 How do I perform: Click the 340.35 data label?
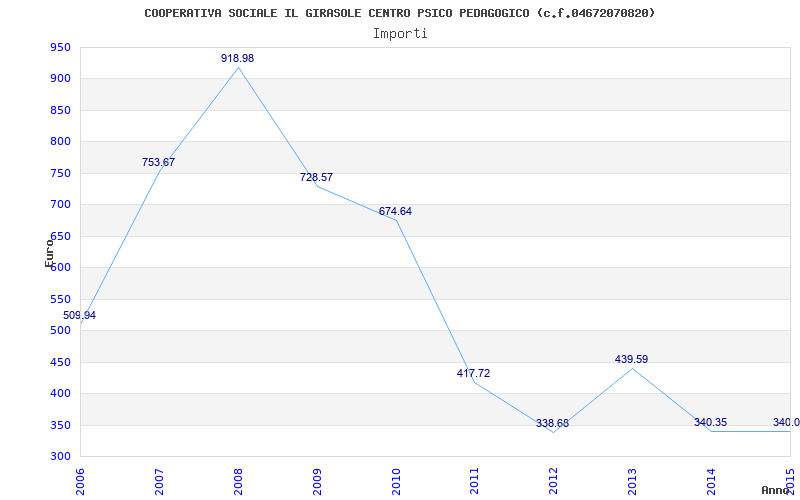711,422
